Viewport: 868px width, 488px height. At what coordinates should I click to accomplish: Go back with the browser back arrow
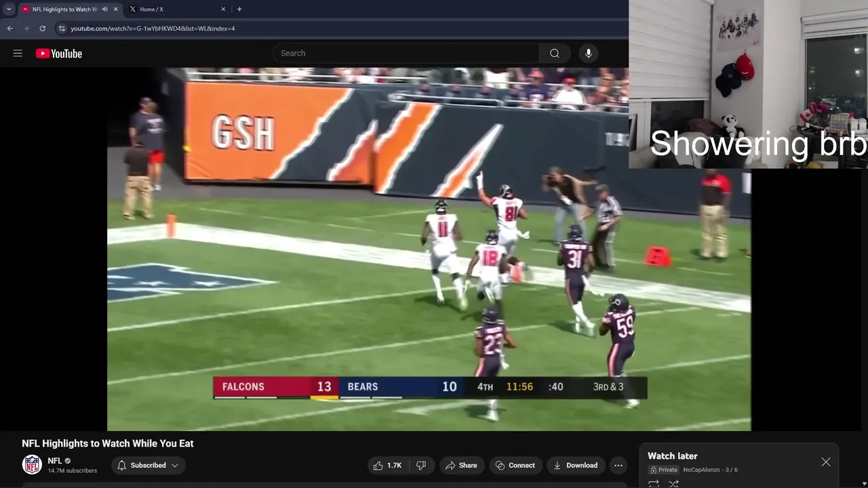point(9,28)
